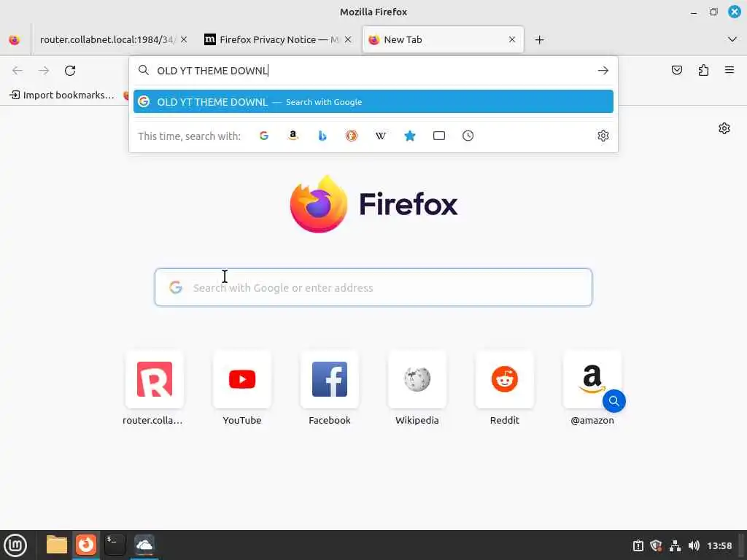Search with Wikipedia one-off engine icon

(x=381, y=136)
